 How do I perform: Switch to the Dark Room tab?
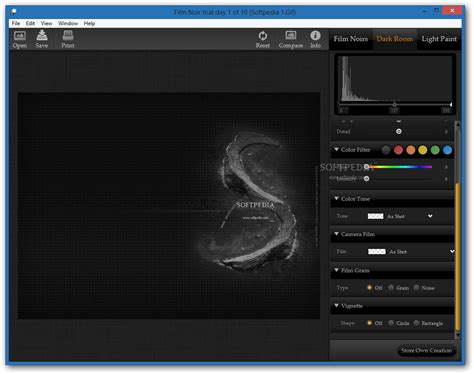tap(395, 39)
